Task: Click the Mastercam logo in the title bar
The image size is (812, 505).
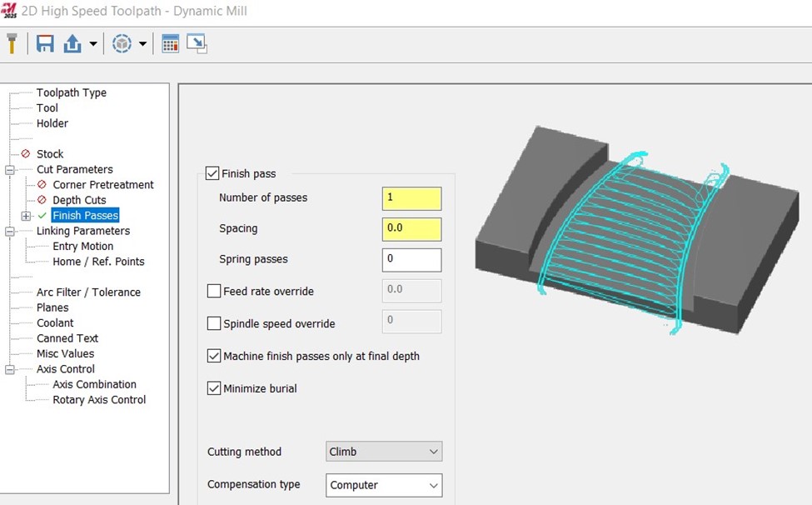Action: [9, 10]
